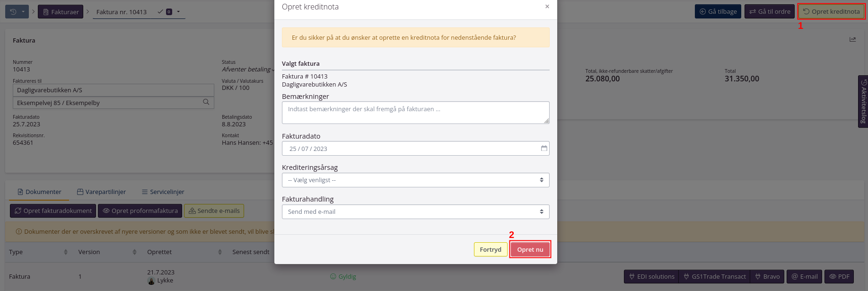Switch to the Servicelinjer tab
Image resolution: width=868 pixels, height=291 pixels.
click(163, 192)
